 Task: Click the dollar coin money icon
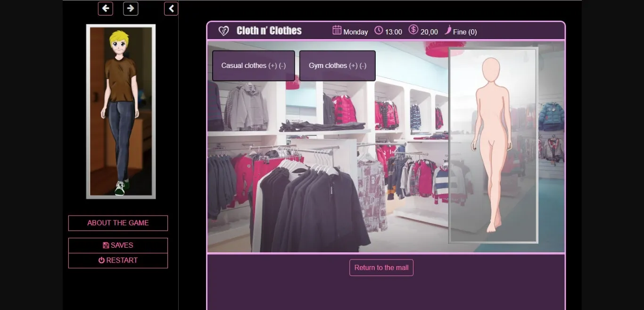413,30
